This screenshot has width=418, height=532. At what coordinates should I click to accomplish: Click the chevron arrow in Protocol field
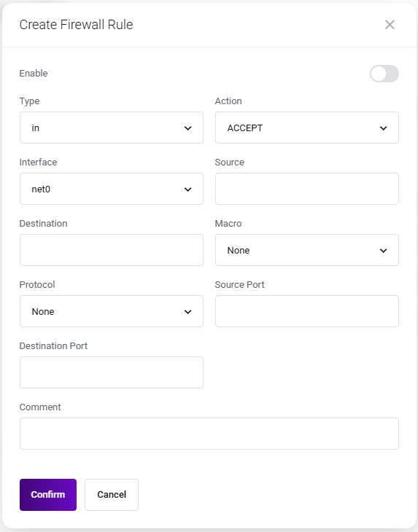click(187, 312)
